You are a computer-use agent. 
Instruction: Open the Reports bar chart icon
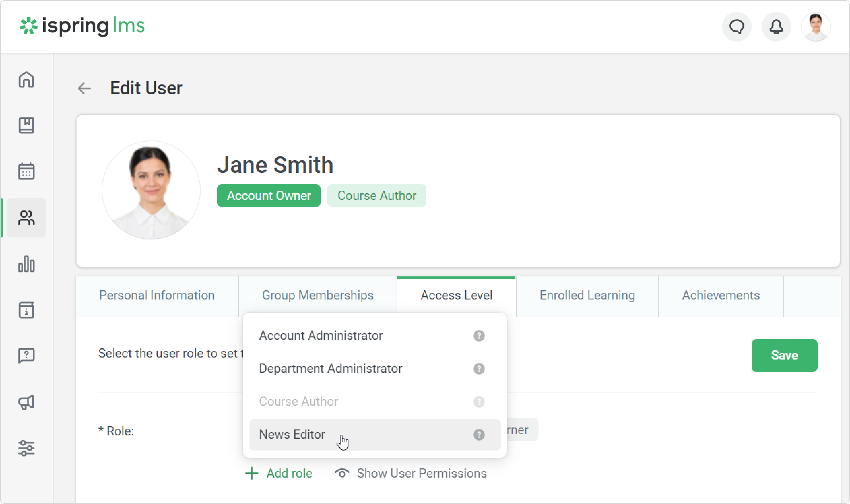click(26, 264)
